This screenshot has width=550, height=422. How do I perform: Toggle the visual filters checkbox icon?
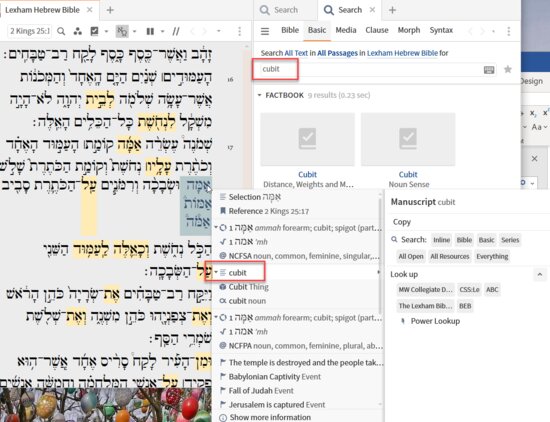(x=94, y=31)
